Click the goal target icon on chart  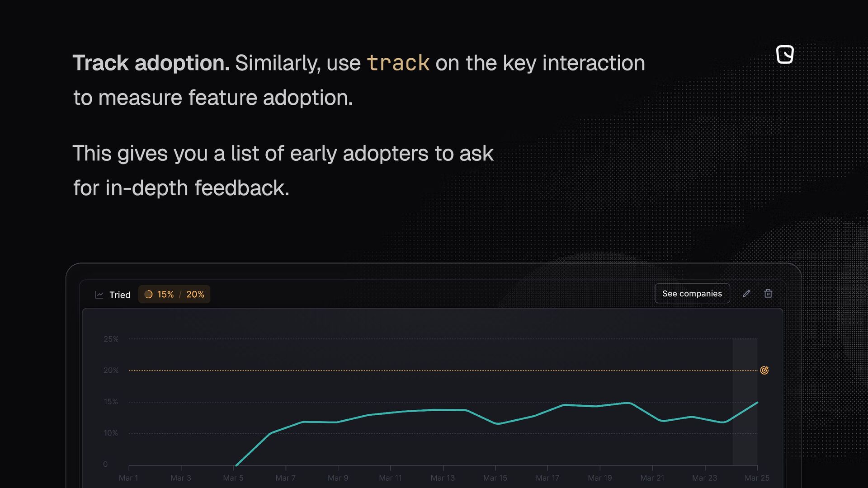764,371
